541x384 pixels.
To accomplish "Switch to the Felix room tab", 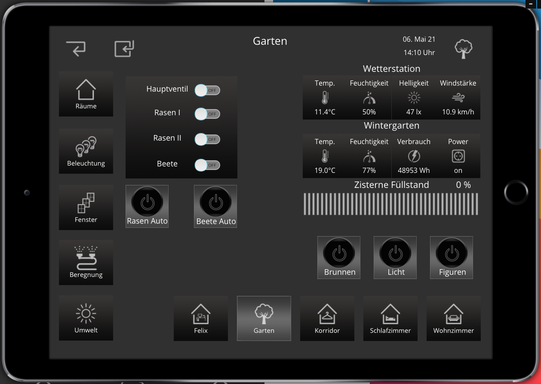I will (201, 318).
